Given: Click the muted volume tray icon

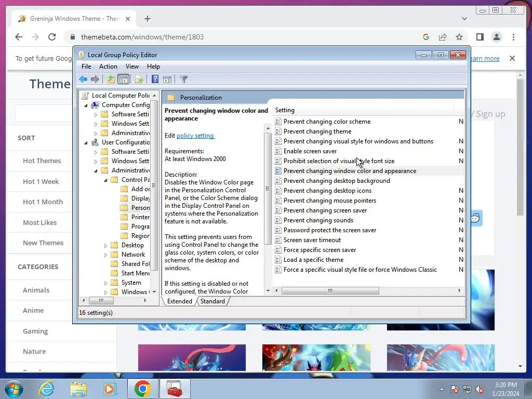Looking at the screenshot, I should tap(480, 390).
